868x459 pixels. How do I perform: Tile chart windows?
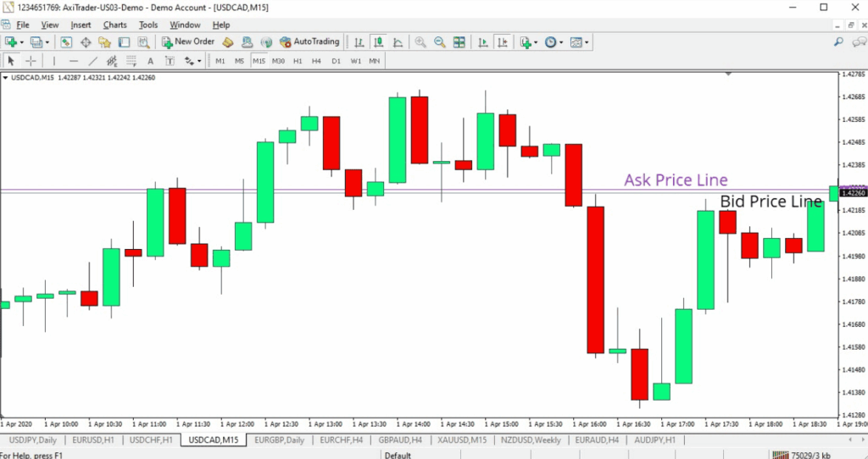(x=459, y=42)
